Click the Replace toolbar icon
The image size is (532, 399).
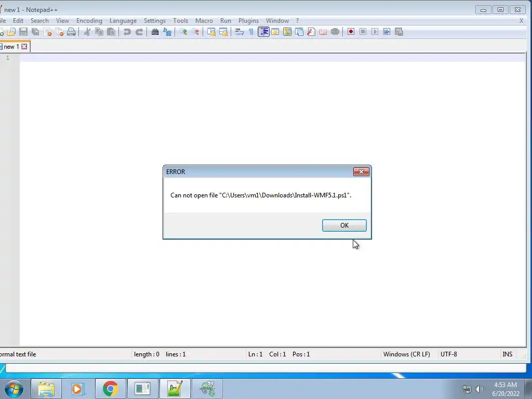167,32
